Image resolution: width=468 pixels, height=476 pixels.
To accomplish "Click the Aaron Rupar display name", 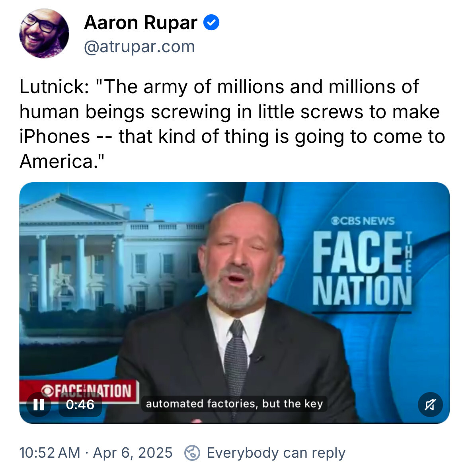I will [x=140, y=23].
